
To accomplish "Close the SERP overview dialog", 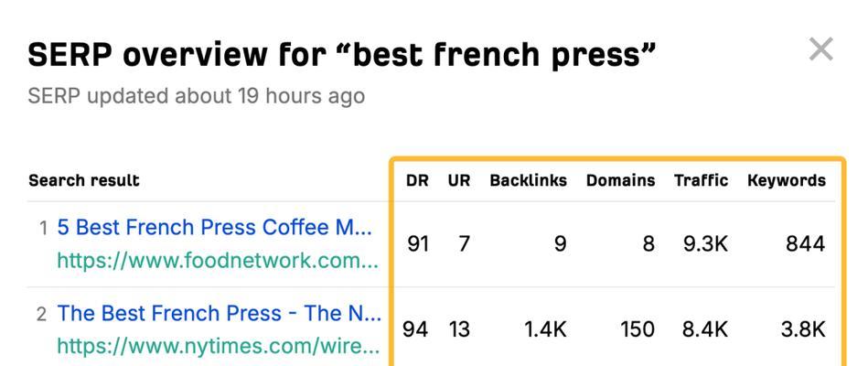I will (821, 49).
